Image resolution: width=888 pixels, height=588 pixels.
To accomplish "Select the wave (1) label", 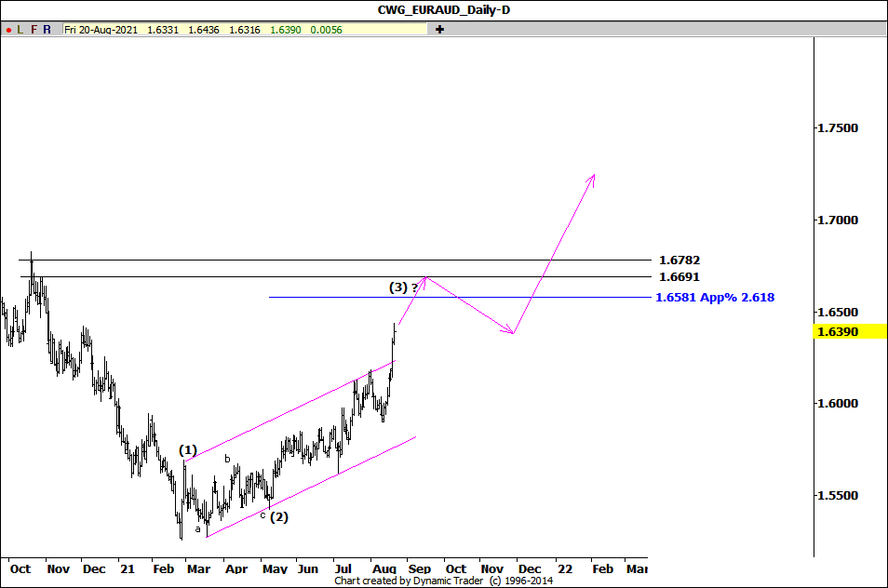I will pos(188,450).
